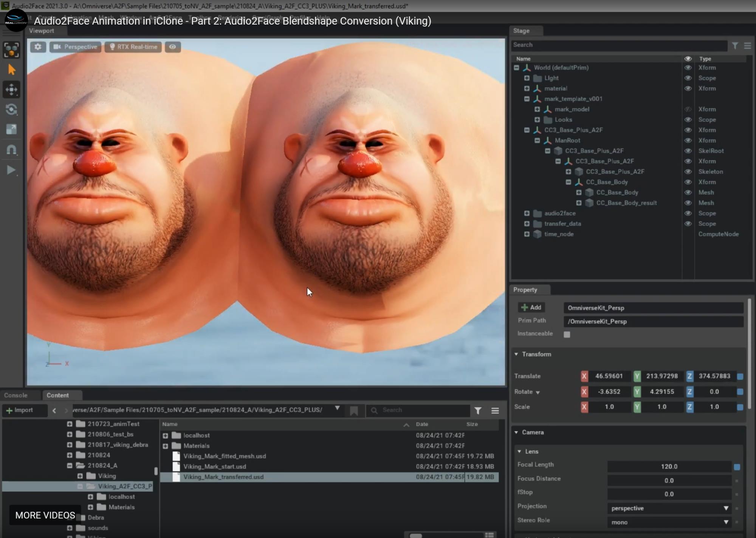Select Viking_Mark_start.usd file

tap(329, 467)
